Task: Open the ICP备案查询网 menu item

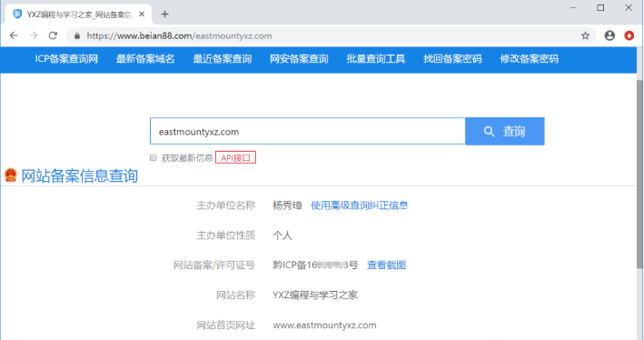Action: (66, 59)
